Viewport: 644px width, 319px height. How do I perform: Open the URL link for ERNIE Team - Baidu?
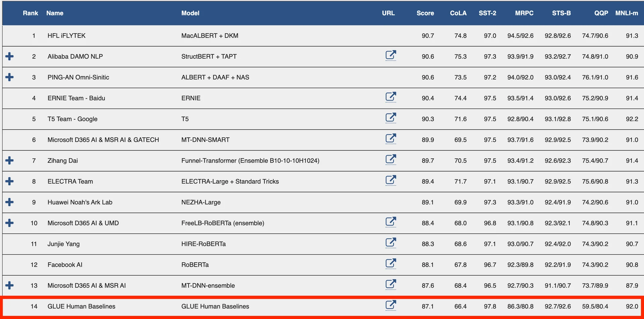click(391, 97)
